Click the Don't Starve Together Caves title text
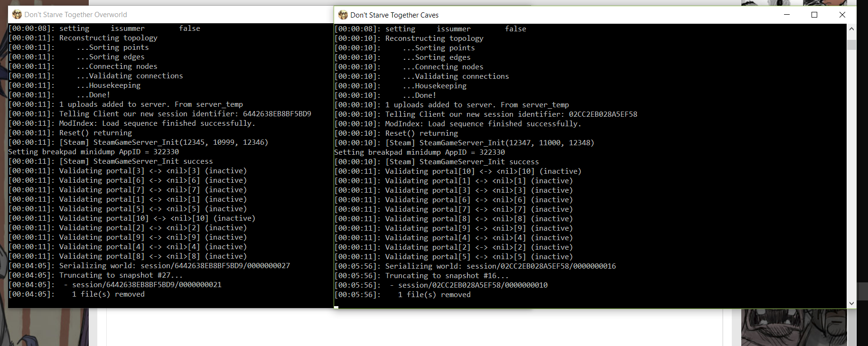Image resolution: width=868 pixels, height=346 pixels. click(394, 15)
